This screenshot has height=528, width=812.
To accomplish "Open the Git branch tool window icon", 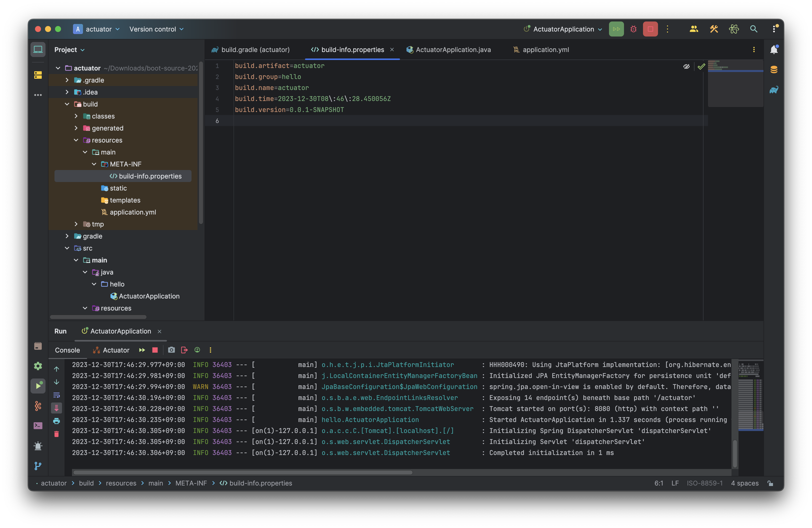I will pos(38,465).
